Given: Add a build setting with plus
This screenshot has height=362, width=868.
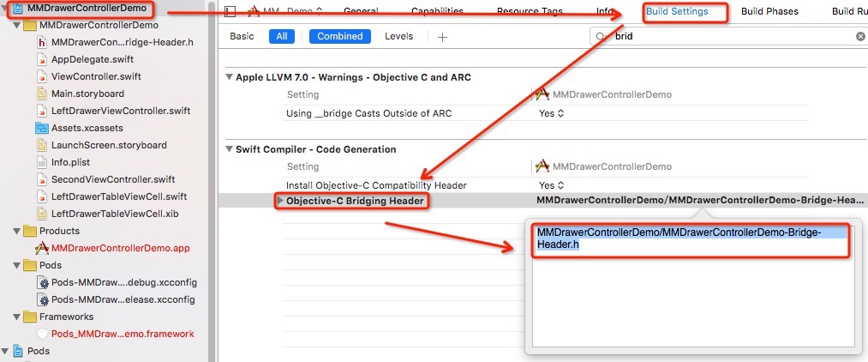Looking at the screenshot, I should tap(442, 37).
